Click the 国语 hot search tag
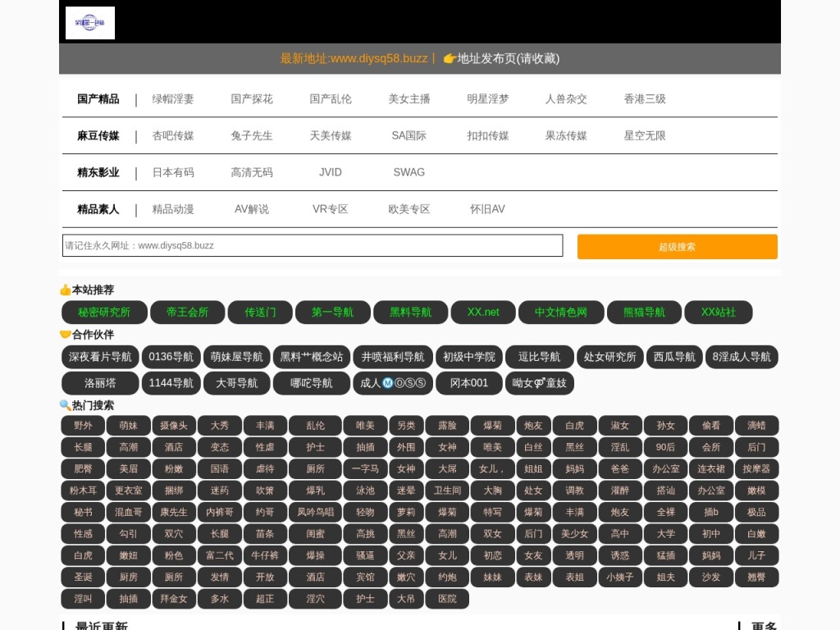This screenshot has height=630, width=840. [x=220, y=469]
